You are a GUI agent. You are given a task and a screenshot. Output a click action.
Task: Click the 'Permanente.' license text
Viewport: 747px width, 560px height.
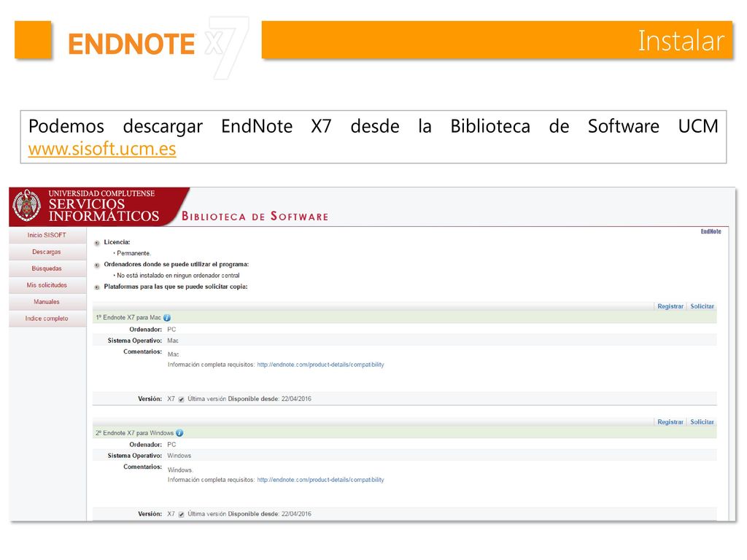tap(134, 253)
